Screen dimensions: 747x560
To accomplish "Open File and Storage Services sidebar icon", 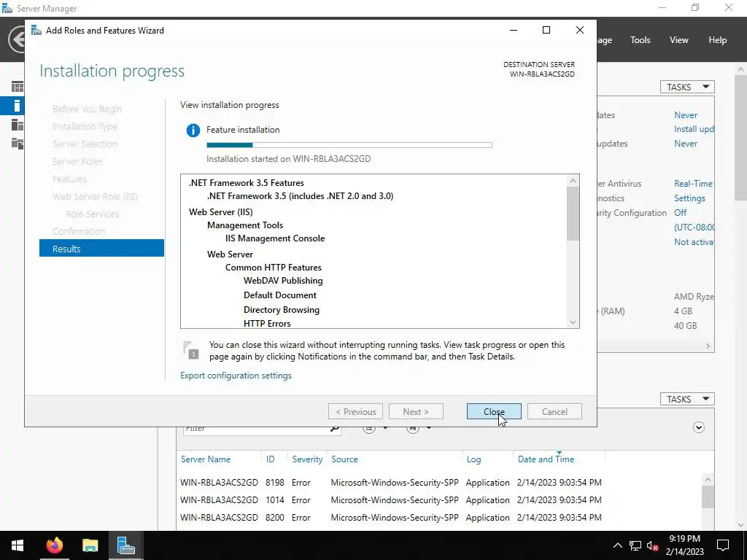I will pos(18,143).
